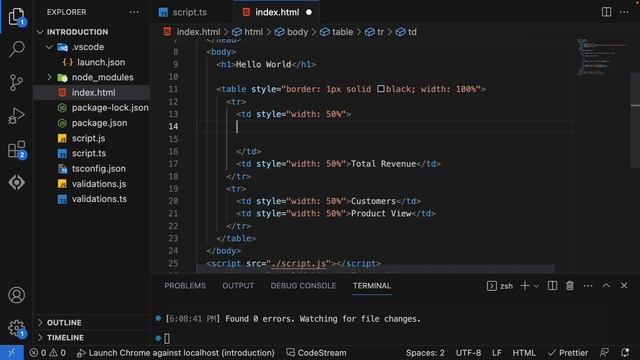Open the Manage settings gear
The height and width of the screenshot is (360, 640).
tap(16, 328)
